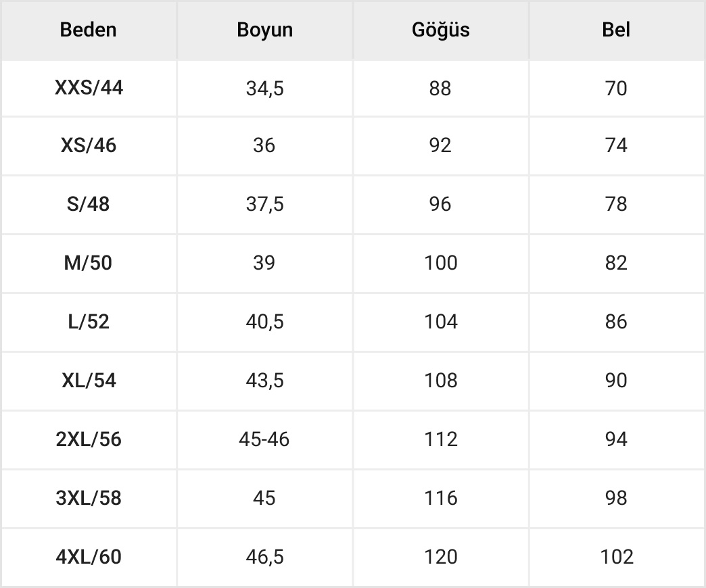Click neck value 34,5 for XXS/44
The height and width of the screenshot is (588, 706).
click(x=264, y=89)
